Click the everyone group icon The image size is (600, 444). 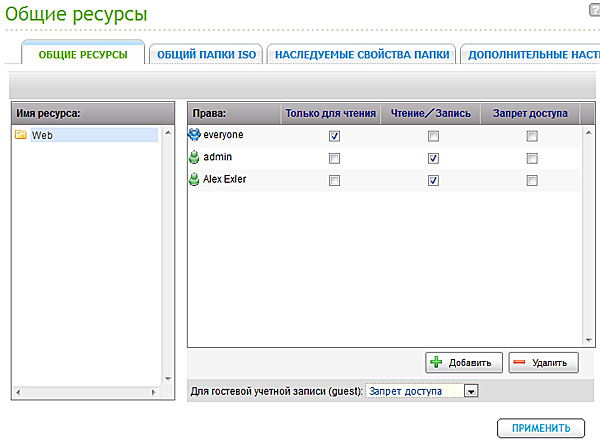tap(194, 134)
